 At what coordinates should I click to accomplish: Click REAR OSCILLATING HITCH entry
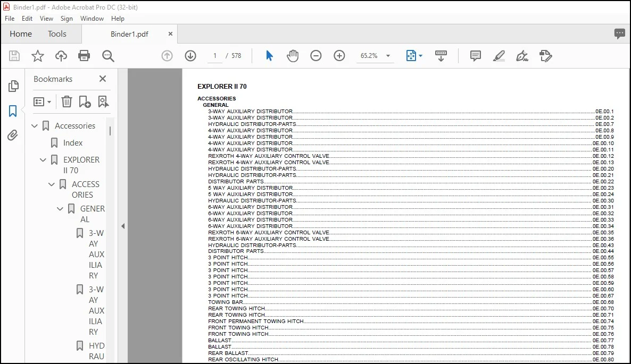[x=411, y=360]
